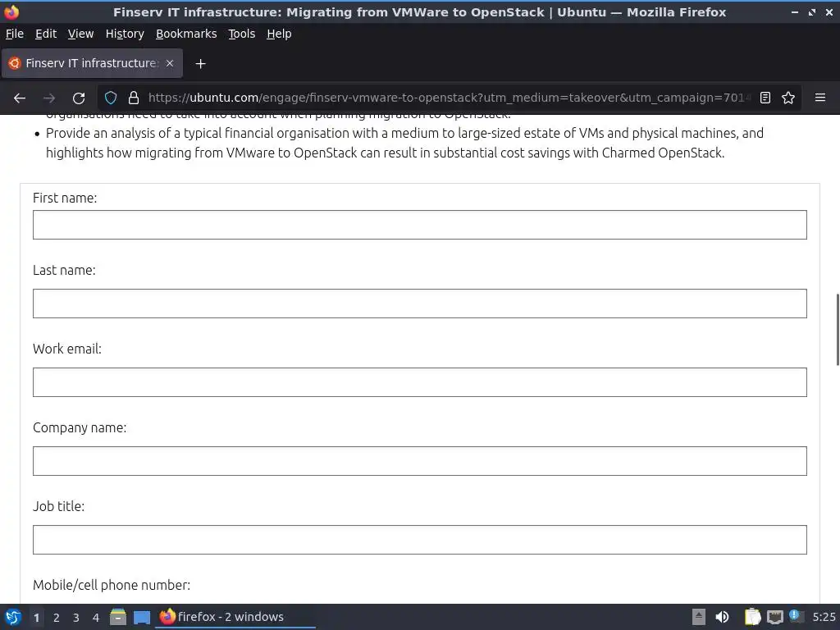View site security padlock details

tap(134, 98)
